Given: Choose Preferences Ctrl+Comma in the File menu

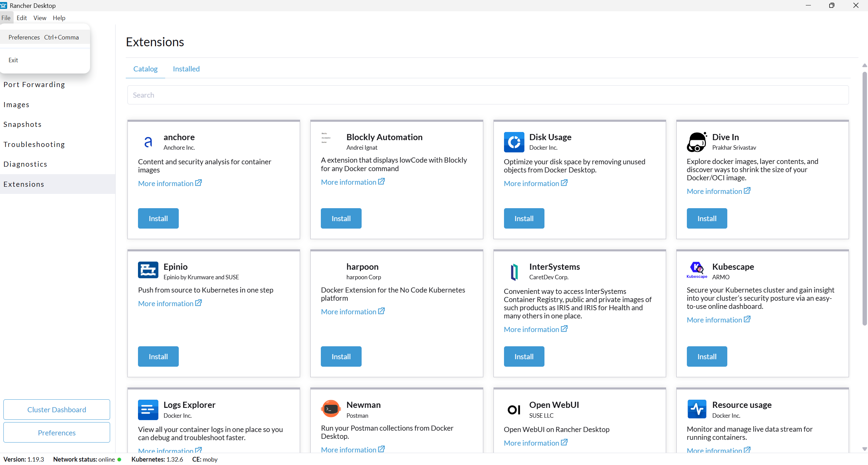Looking at the screenshot, I should tap(45, 37).
